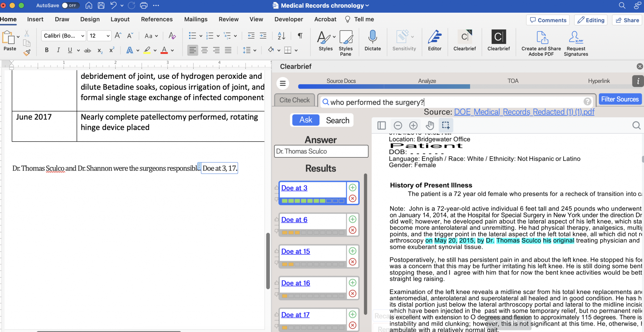Toggle bold formatting
The width and height of the screenshot is (644, 332).
click(x=46, y=50)
